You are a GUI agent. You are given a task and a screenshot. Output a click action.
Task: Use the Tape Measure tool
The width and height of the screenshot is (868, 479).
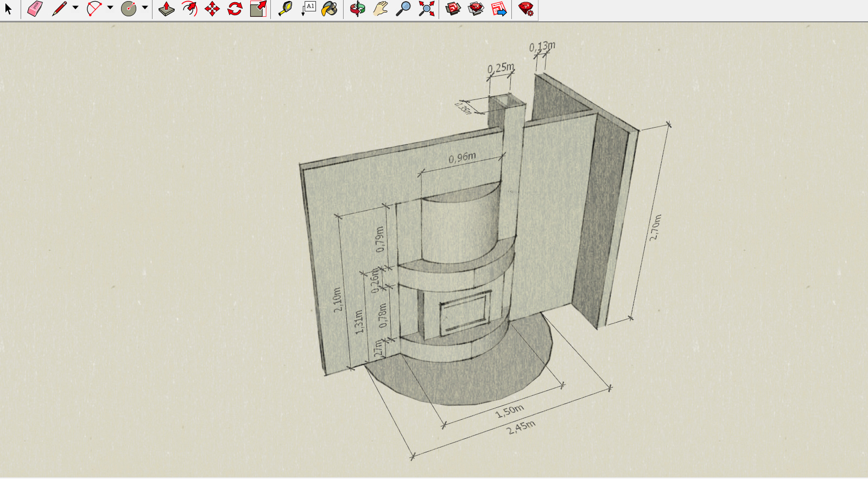point(285,9)
